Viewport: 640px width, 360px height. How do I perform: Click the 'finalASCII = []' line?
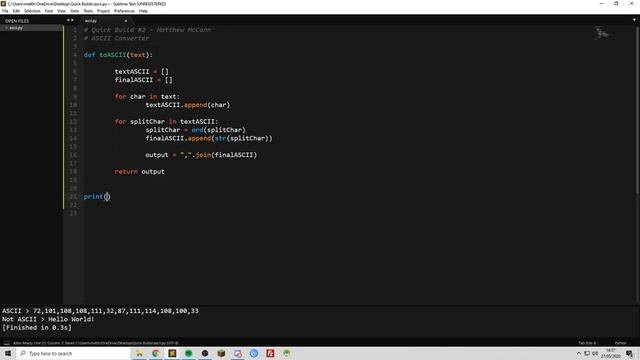[x=143, y=80]
